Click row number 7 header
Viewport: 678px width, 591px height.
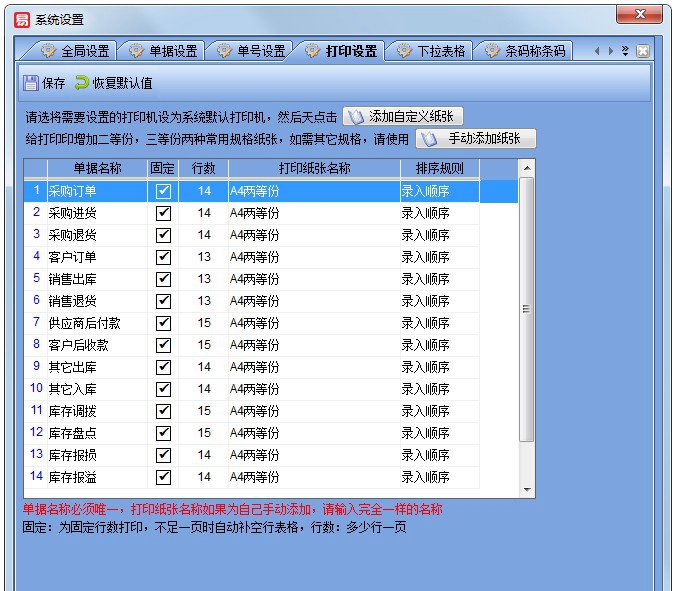(36, 323)
